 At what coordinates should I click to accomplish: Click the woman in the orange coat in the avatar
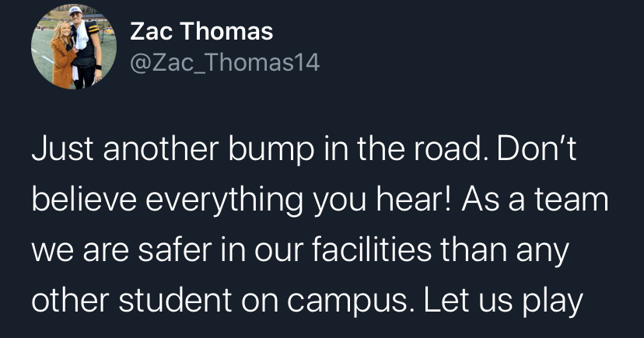[x=61, y=60]
